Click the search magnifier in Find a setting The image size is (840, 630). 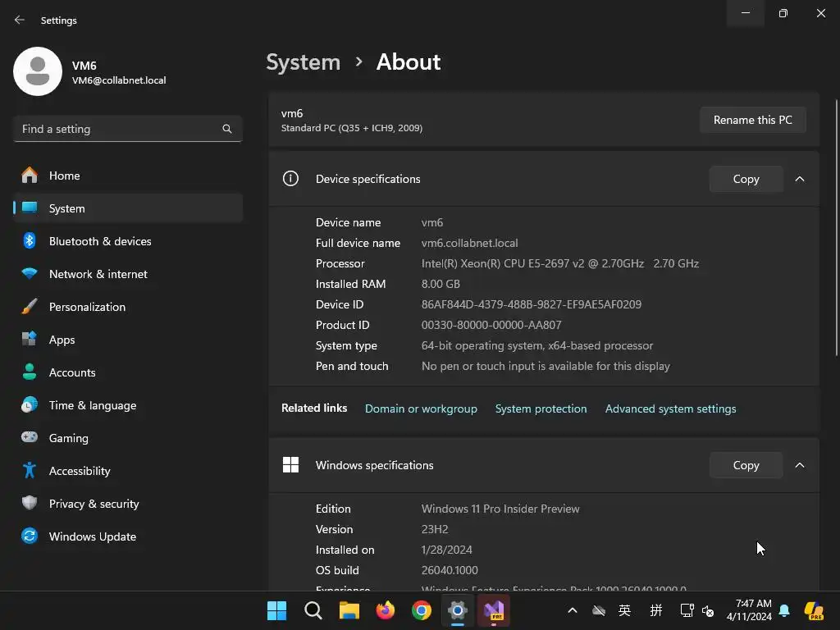point(227,129)
